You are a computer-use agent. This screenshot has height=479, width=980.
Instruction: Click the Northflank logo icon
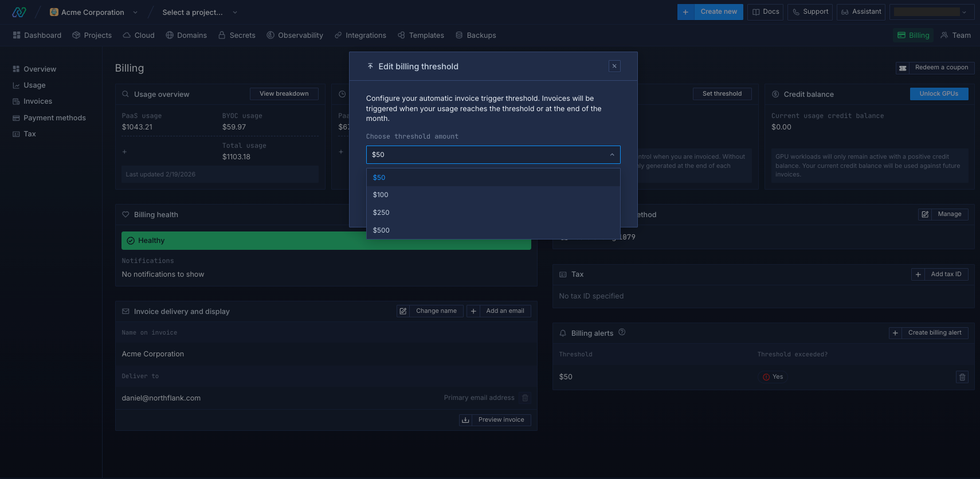point(19,12)
